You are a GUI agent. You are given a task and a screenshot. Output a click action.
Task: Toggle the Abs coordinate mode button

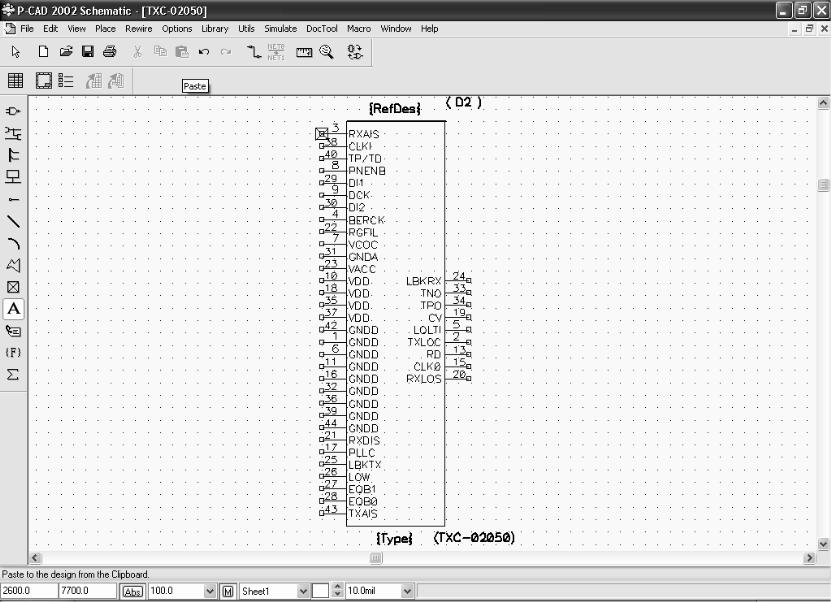[x=132, y=591]
